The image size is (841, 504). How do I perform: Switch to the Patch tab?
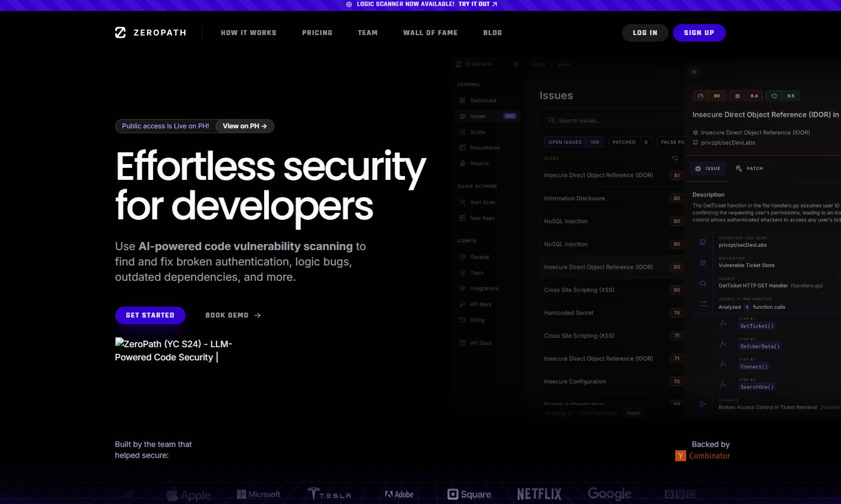point(749,168)
